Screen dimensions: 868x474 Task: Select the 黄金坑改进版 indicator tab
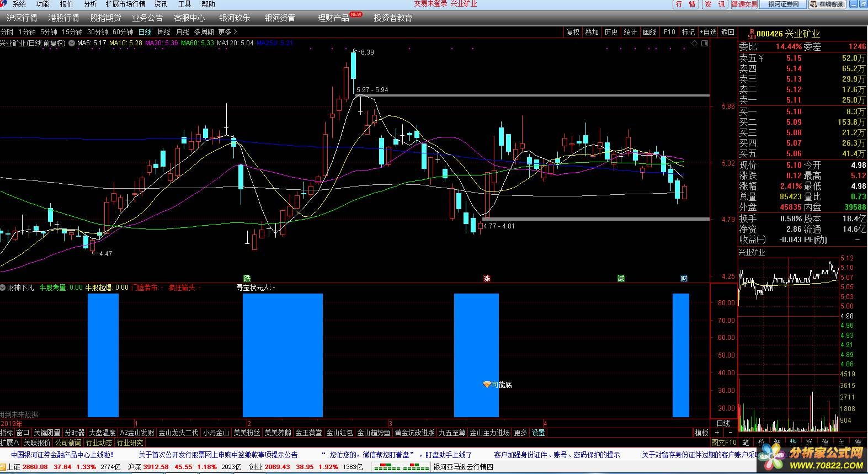click(414, 433)
